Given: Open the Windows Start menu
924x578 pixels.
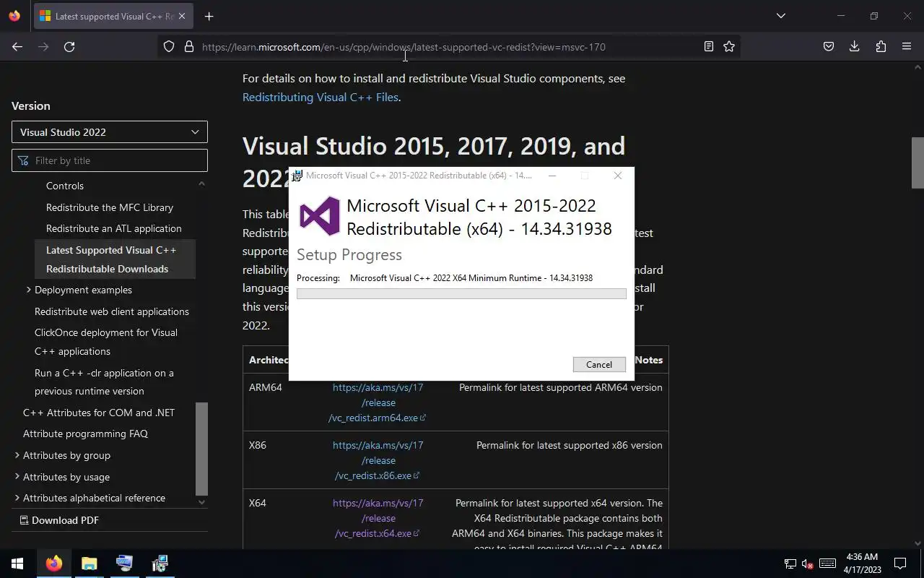Looking at the screenshot, I should [x=17, y=564].
